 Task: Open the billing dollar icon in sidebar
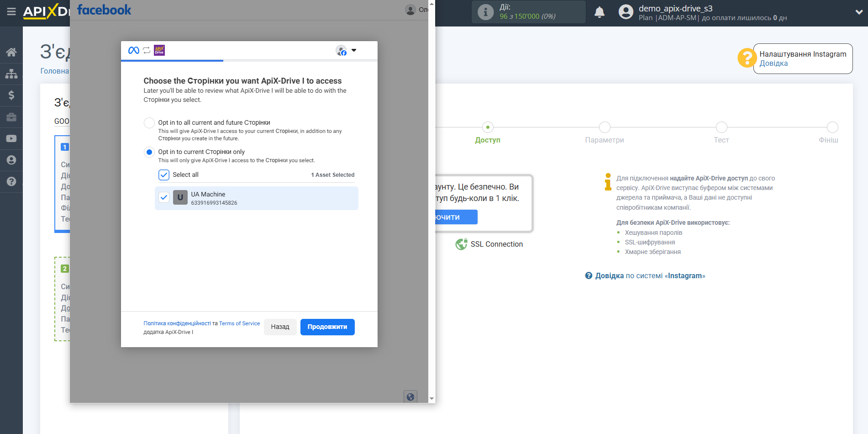(x=11, y=95)
